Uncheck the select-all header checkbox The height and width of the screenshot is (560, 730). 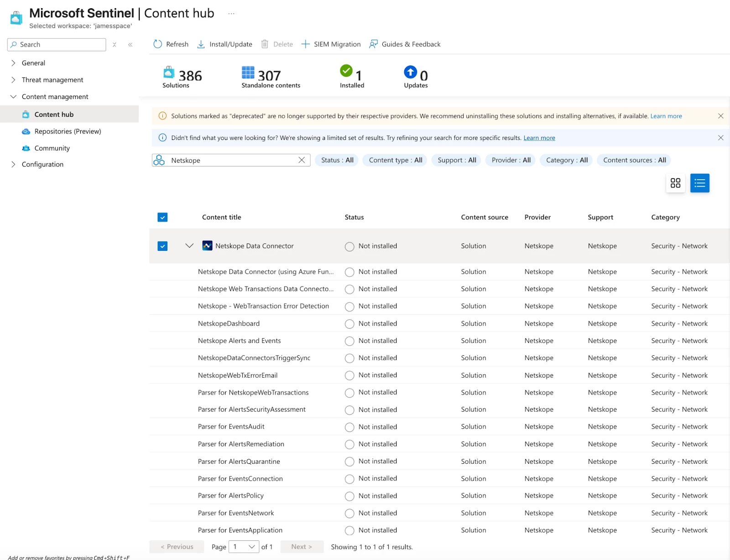click(162, 218)
